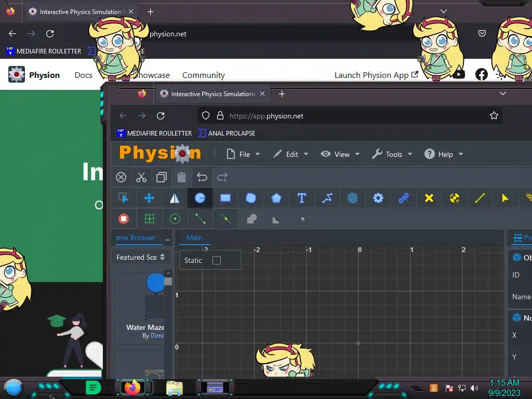Click Launch Physion App link

376,75
